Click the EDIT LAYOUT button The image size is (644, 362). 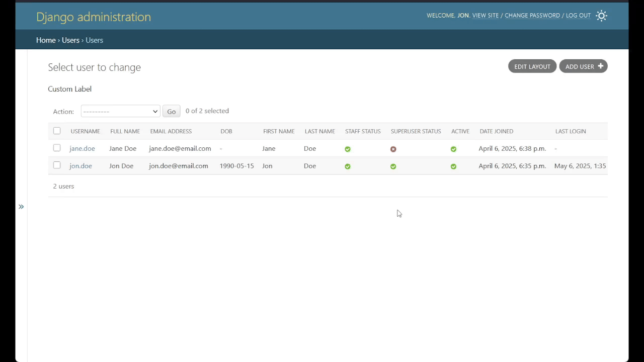click(532, 66)
